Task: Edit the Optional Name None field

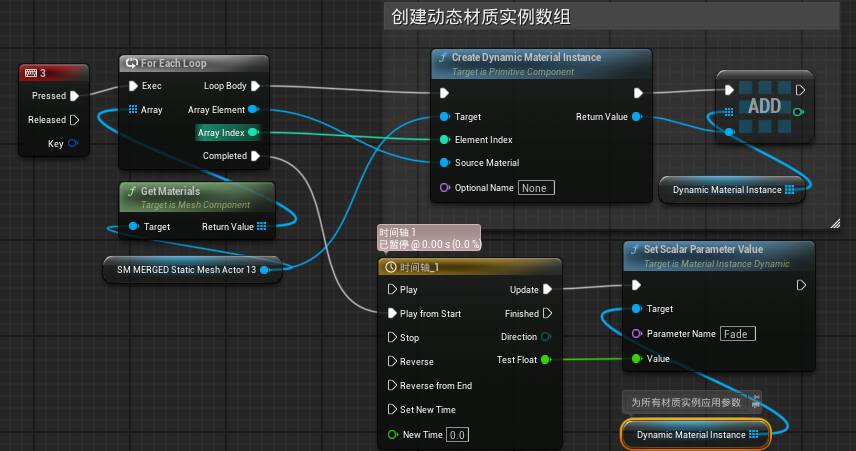Action: pos(536,188)
